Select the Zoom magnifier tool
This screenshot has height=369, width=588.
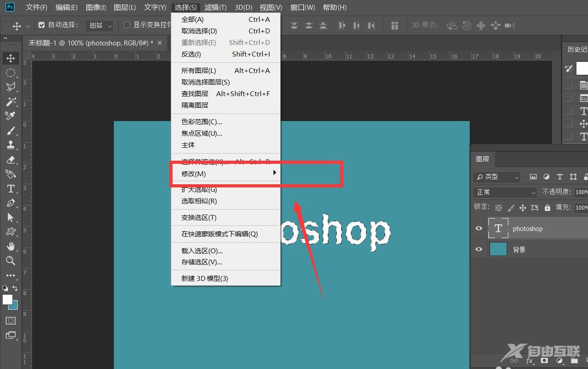click(x=11, y=260)
